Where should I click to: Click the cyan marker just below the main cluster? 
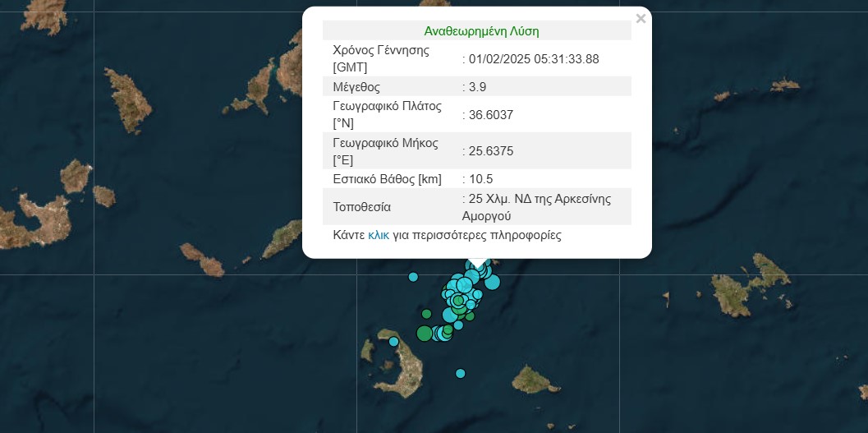click(458, 325)
